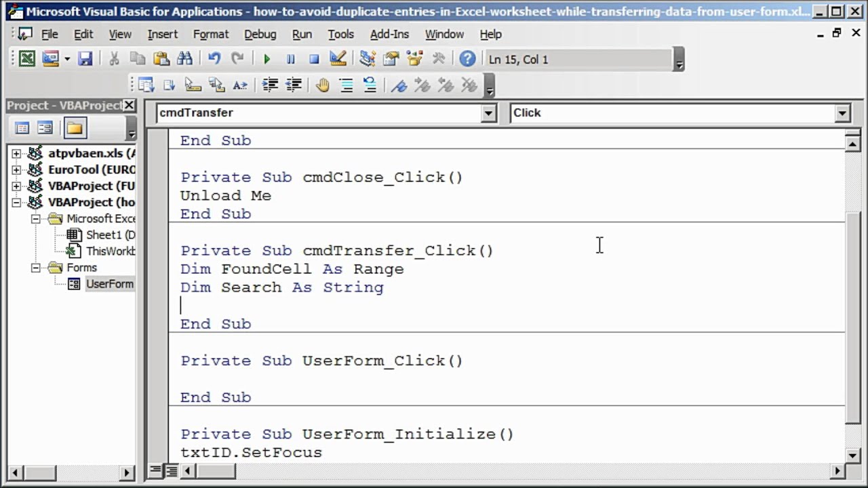The image size is (868, 488).
Task: Open Help via the blue question mark icon
Action: [467, 59]
